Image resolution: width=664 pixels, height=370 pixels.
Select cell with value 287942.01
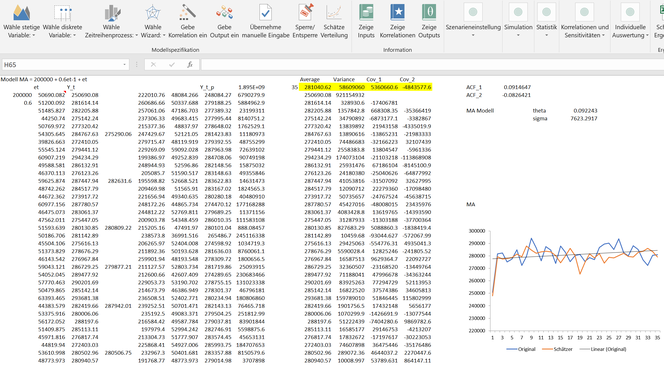click(x=118, y=306)
